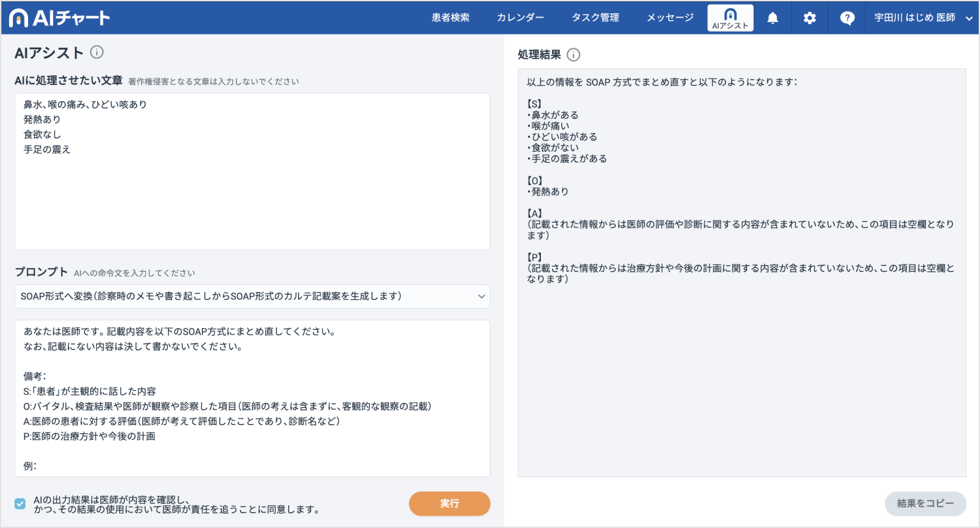The image size is (980, 528).
Task: Click the 結果をコピー button
Action: 925,503
